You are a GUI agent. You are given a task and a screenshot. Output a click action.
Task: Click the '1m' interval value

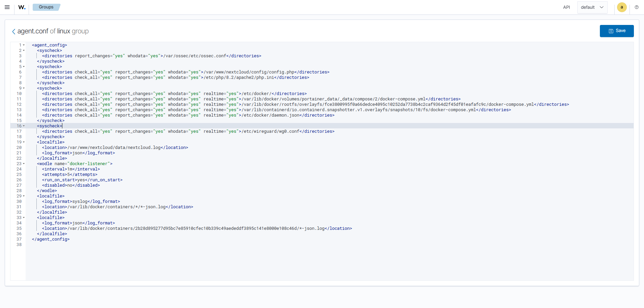70,169
